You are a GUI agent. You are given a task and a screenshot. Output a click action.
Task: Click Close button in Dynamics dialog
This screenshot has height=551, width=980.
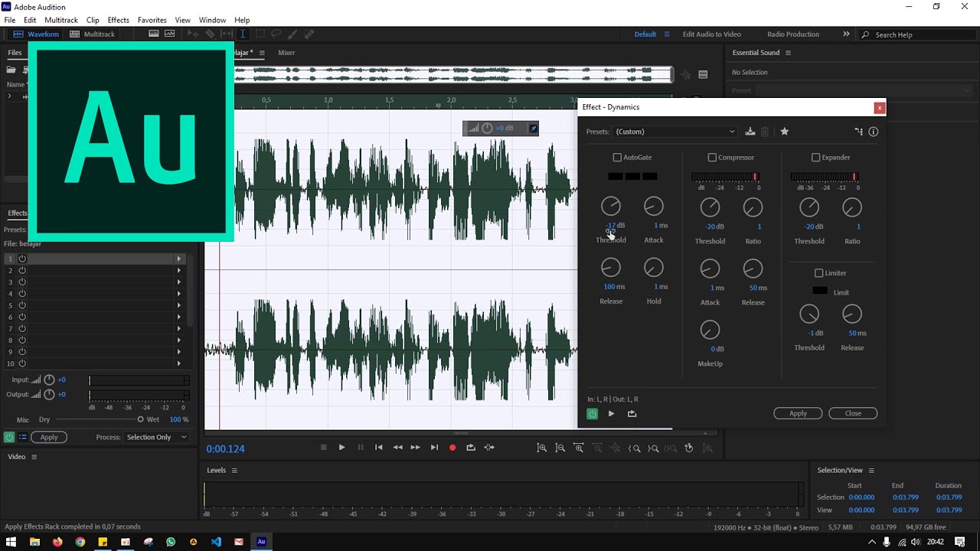(x=853, y=413)
